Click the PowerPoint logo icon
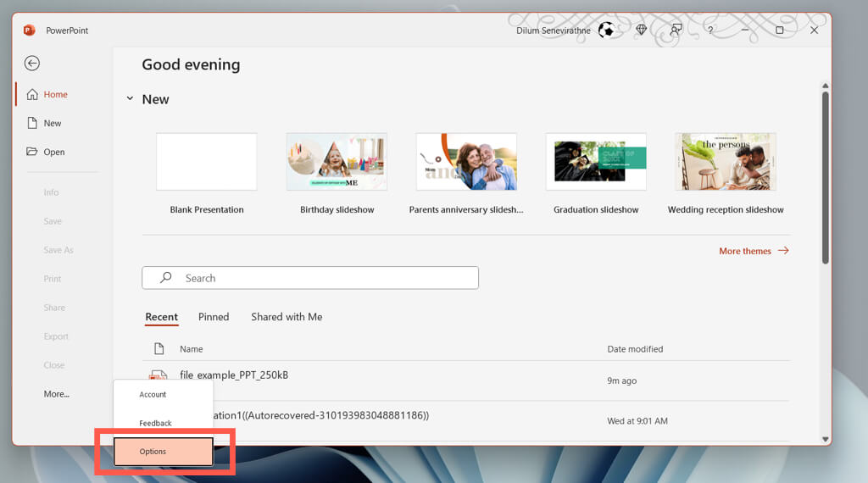The image size is (868, 483). click(30, 30)
